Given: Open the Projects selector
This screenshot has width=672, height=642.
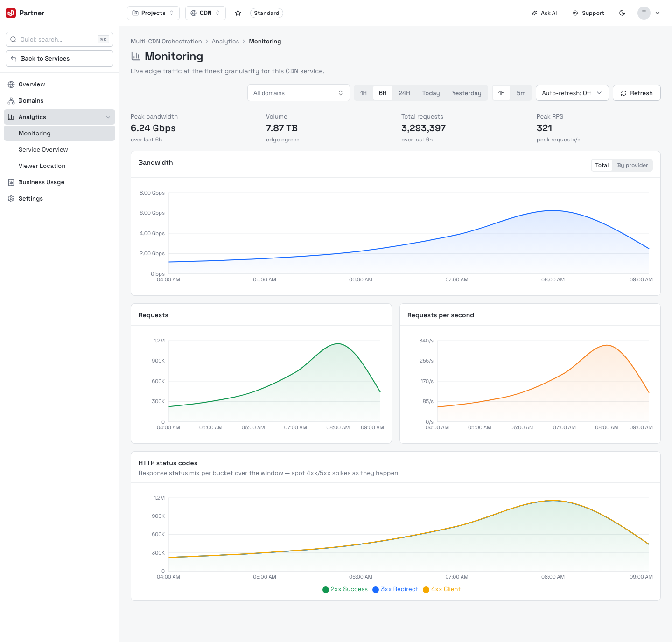Looking at the screenshot, I should pyautogui.click(x=153, y=13).
